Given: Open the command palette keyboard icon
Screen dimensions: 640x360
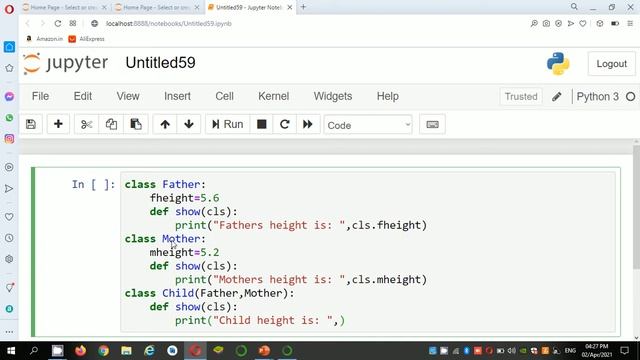Looking at the screenshot, I should 432,124.
